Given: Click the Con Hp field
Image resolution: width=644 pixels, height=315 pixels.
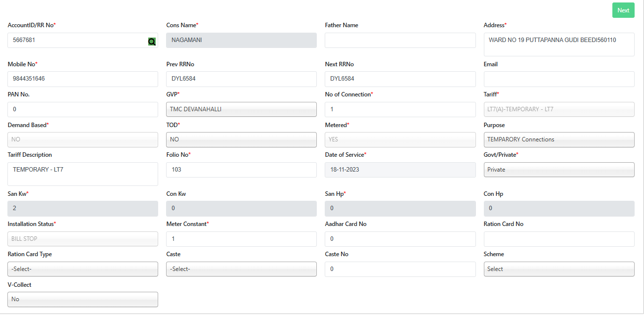Looking at the screenshot, I should (x=559, y=209).
